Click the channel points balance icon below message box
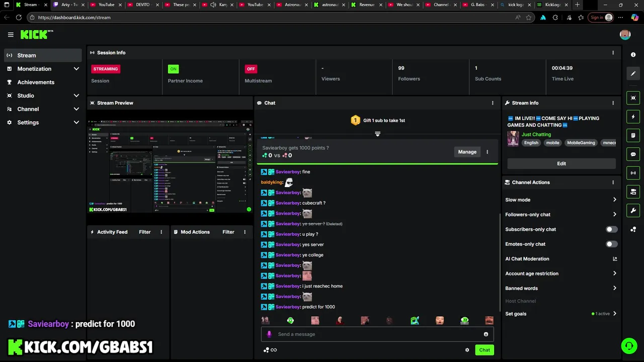Image resolution: width=644 pixels, height=362 pixels. (270, 350)
